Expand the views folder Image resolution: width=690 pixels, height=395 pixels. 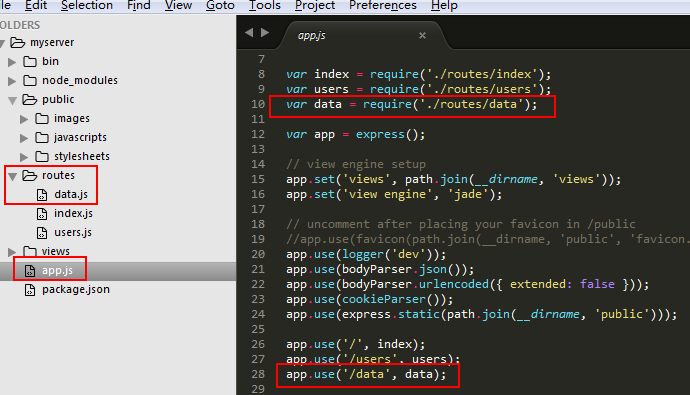pyautogui.click(x=12, y=252)
